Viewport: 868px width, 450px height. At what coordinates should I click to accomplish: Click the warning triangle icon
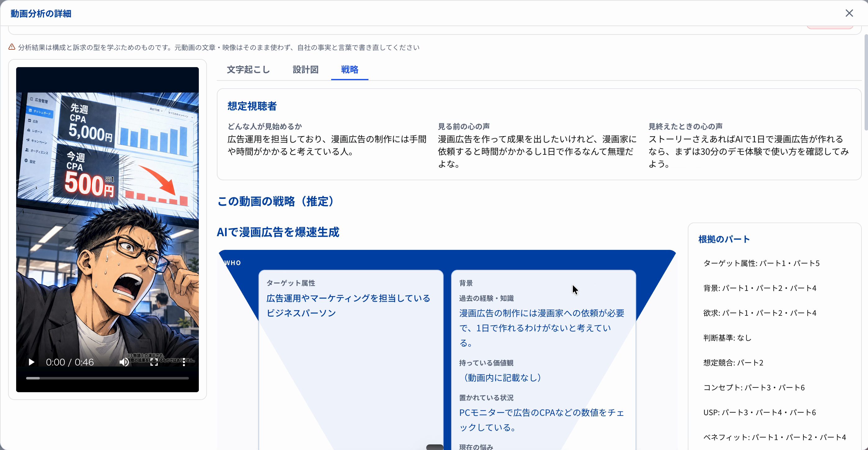click(x=12, y=47)
